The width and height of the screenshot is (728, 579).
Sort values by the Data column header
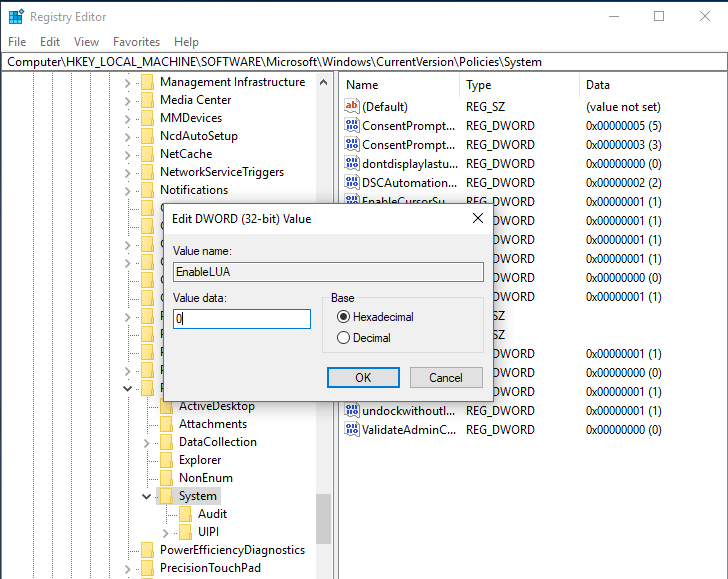coord(653,85)
